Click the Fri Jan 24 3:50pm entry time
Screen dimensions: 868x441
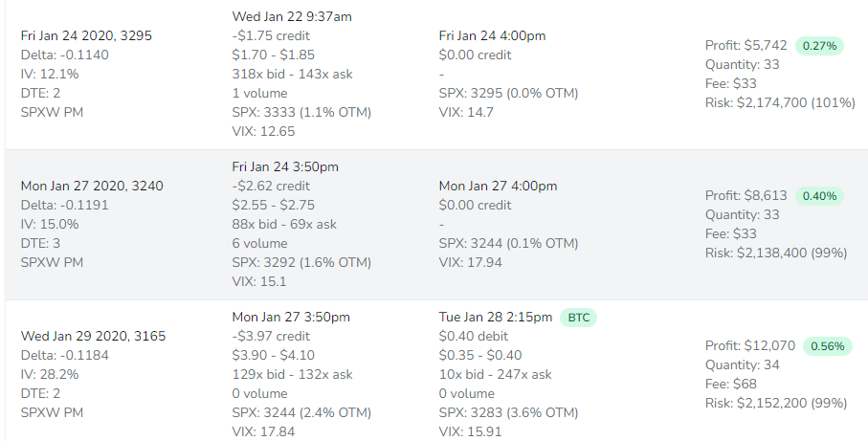(x=285, y=166)
